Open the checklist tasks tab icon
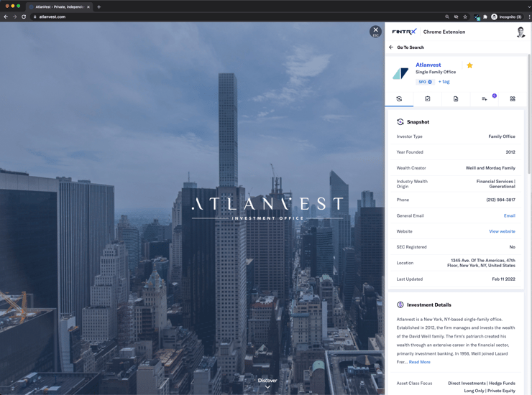 coord(428,98)
